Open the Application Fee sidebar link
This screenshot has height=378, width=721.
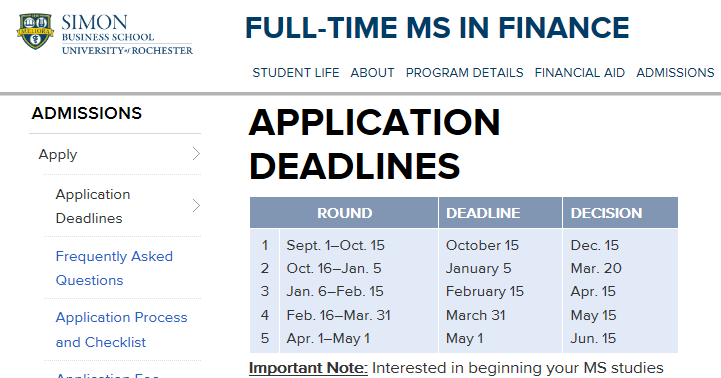[x=107, y=375]
